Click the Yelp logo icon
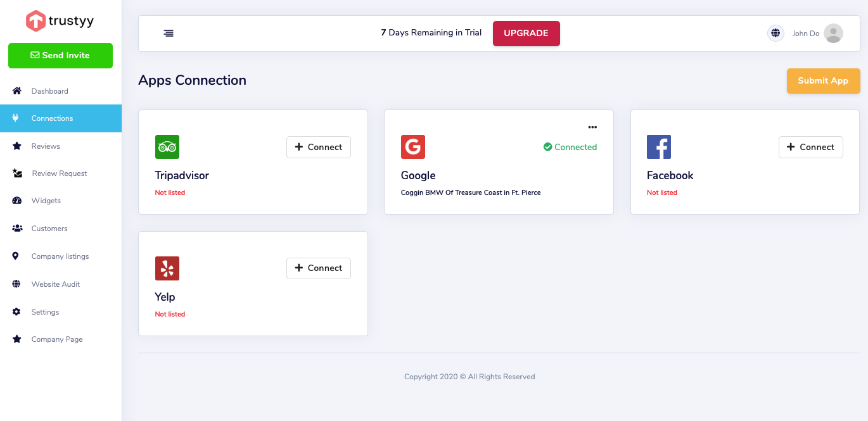868x421 pixels. [x=167, y=268]
